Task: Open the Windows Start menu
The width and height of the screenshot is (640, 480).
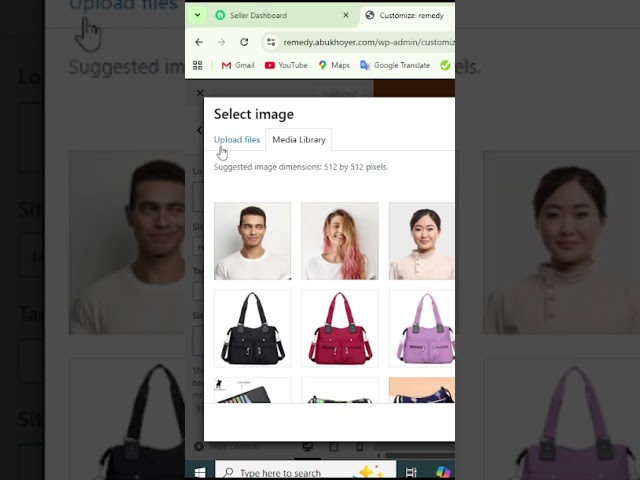Action: (200, 472)
